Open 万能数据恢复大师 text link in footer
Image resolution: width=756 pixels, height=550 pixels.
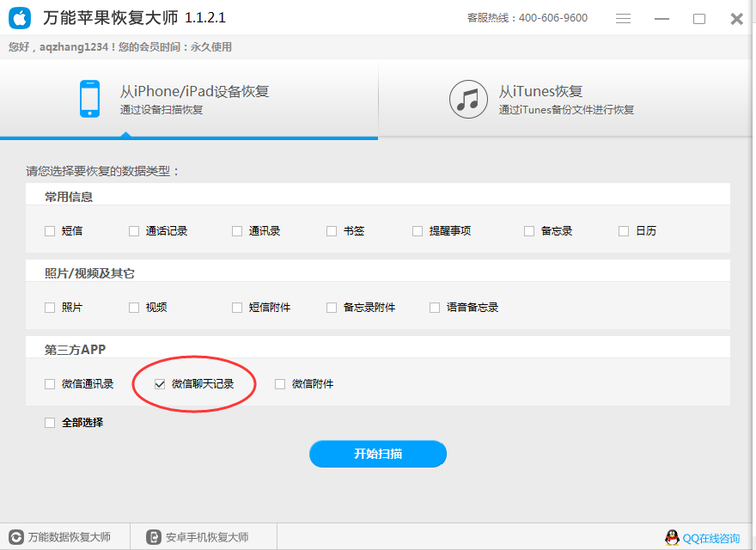[x=70, y=537]
